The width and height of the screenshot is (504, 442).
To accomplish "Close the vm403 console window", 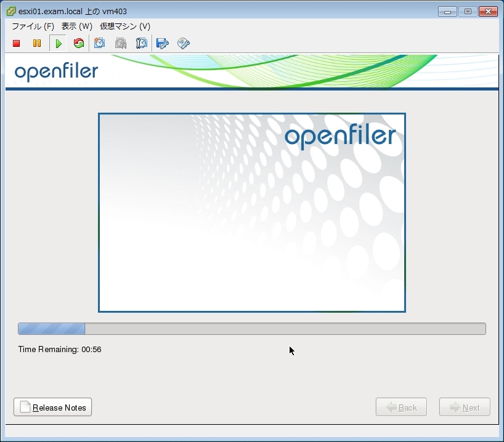I will click(488, 12).
